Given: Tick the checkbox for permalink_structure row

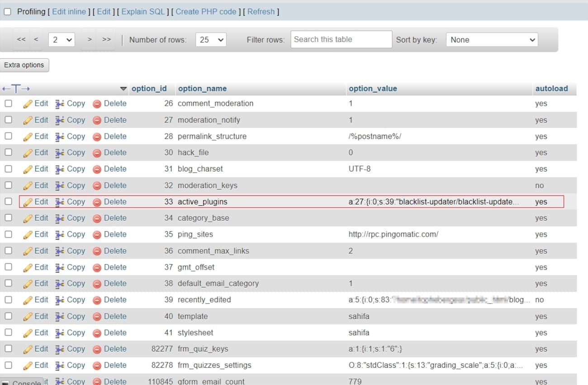Looking at the screenshot, I should click(8, 136).
